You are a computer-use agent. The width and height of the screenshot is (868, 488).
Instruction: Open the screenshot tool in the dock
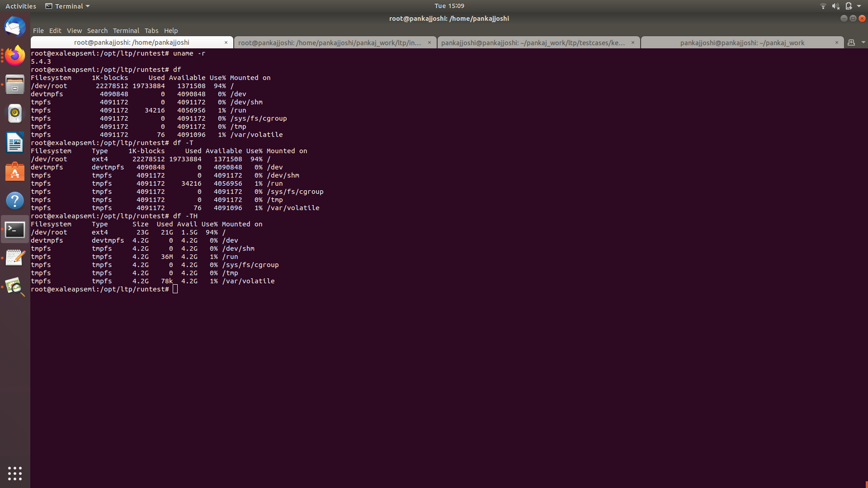[x=15, y=287]
